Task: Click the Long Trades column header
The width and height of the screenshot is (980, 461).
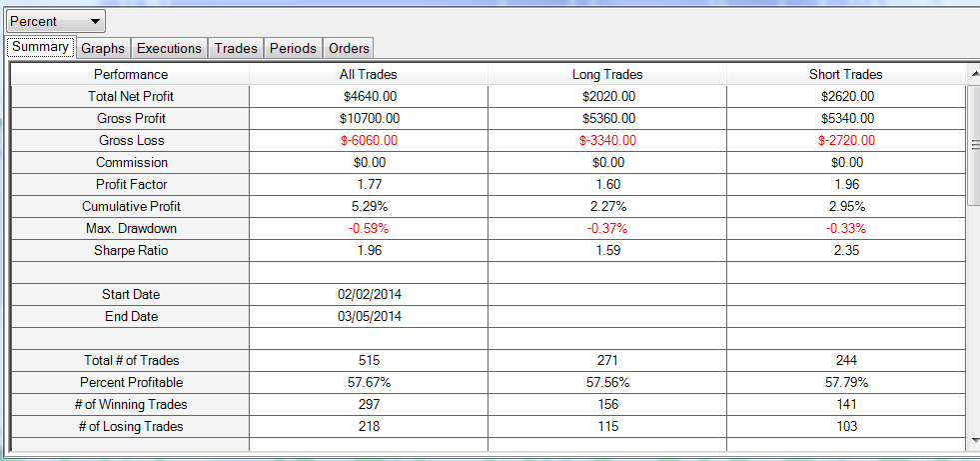Action: pyautogui.click(x=606, y=74)
